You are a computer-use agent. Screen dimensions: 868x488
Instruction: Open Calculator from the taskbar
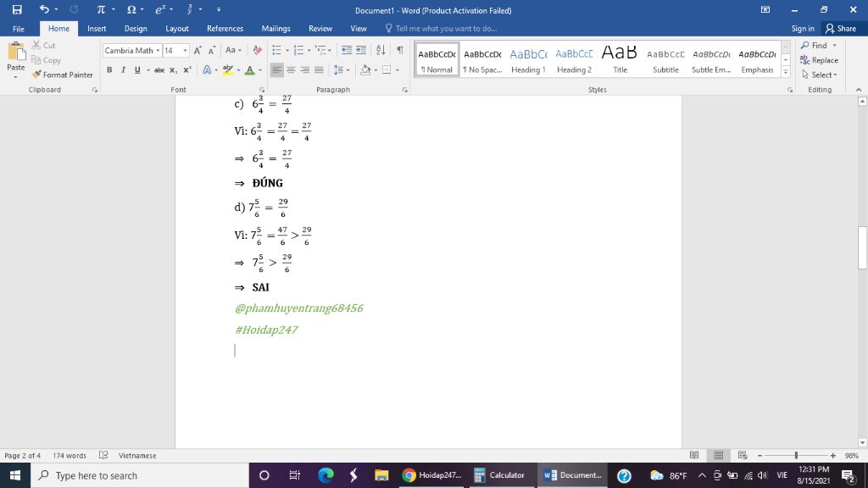[x=500, y=475]
